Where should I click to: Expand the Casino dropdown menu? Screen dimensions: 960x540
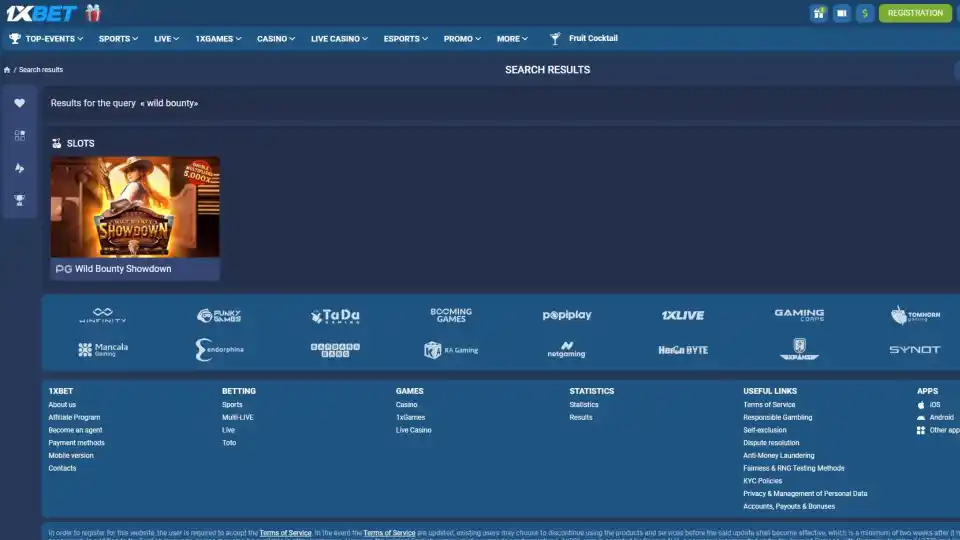(276, 39)
